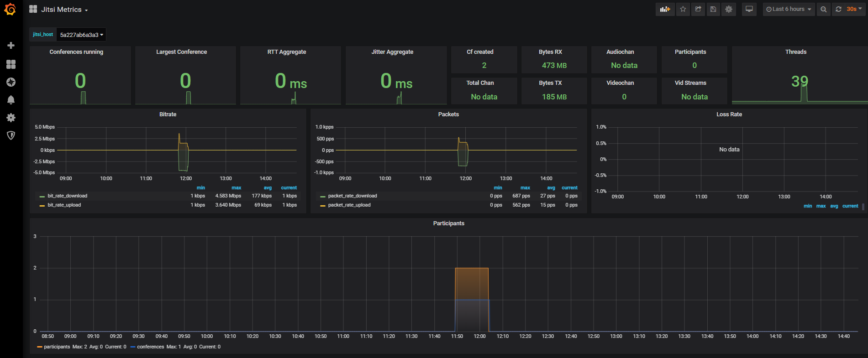This screenshot has width=868, height=358.
Task: Toggle the packet_rate_upload series in legend
Action: (349, 205)
